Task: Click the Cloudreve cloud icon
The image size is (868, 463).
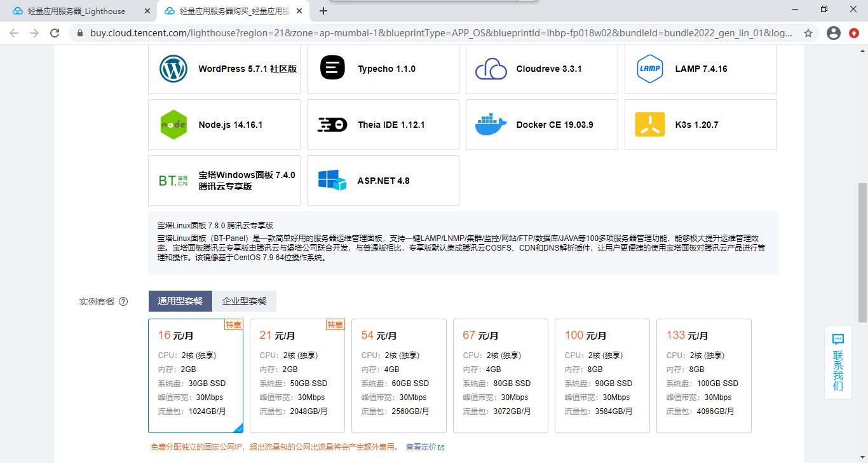Action: click(x=491, y=69)
